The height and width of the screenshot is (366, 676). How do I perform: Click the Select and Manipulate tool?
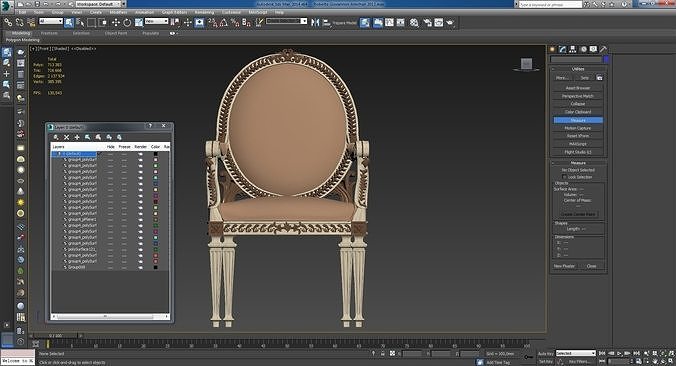click(188, 22)
